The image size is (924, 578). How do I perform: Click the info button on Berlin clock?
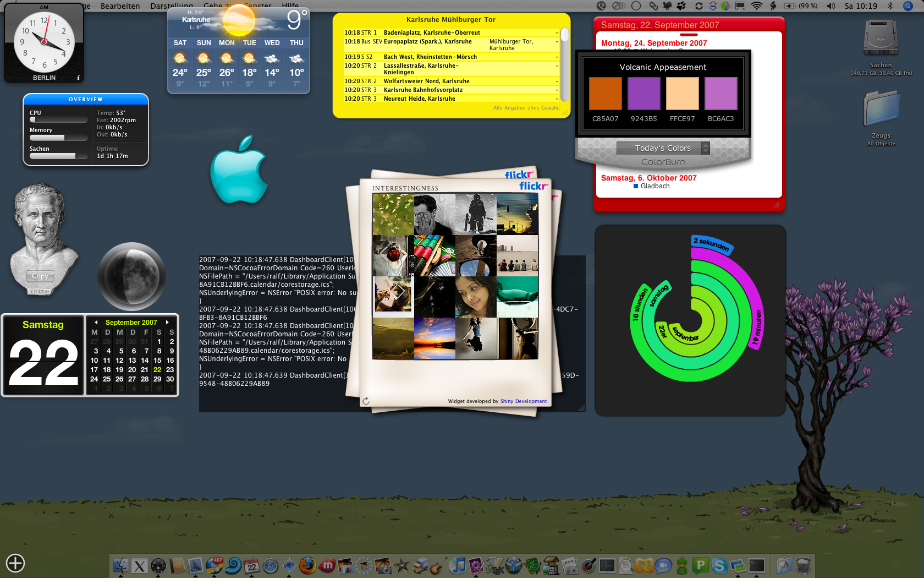click(x=78, y=78)
